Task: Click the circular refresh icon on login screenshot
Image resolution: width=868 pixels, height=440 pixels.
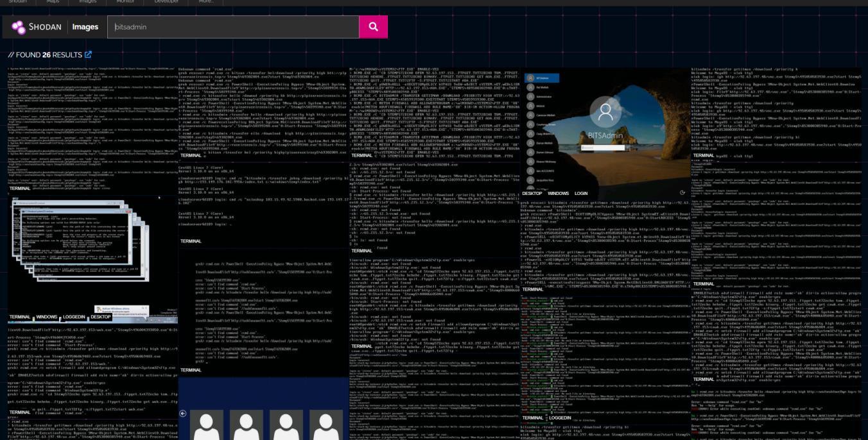Action: 683,192
